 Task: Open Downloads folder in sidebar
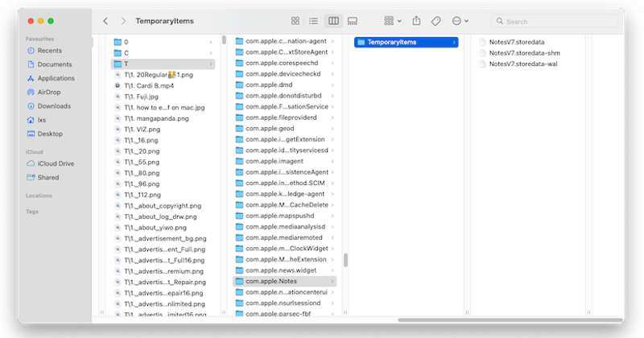pos(54,105)
